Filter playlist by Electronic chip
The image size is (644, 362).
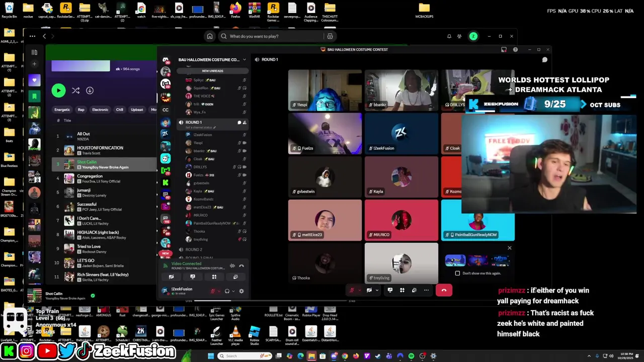pos(100,110)
